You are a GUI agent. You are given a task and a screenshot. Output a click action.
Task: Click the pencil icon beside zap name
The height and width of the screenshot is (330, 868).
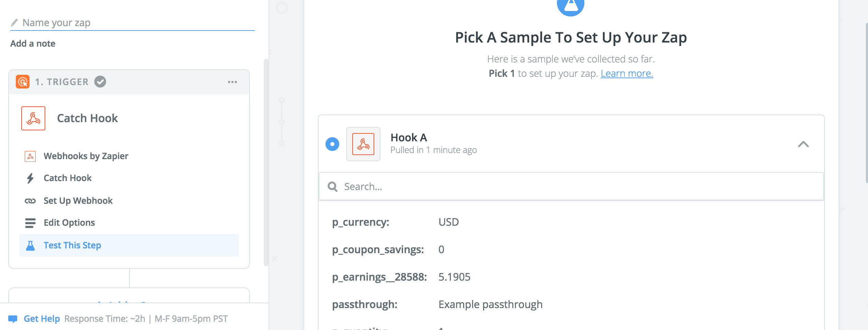tap(14, 23)
